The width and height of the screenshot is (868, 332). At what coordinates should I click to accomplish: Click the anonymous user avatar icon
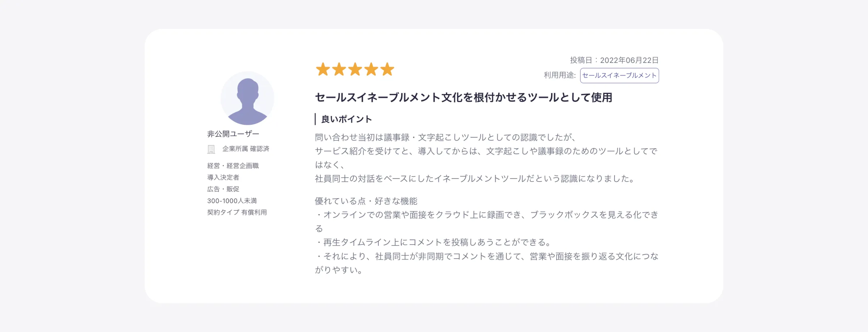coord(247,98)
